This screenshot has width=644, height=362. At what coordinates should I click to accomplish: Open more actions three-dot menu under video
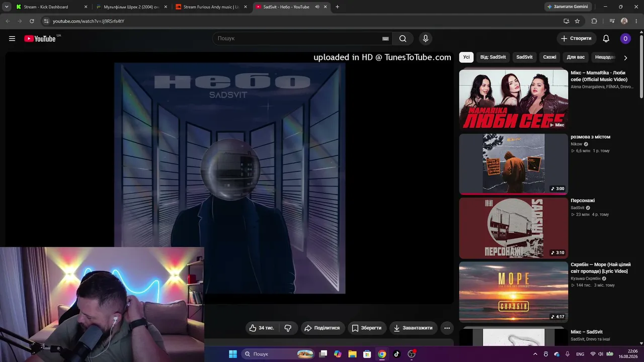pos(447,328)
